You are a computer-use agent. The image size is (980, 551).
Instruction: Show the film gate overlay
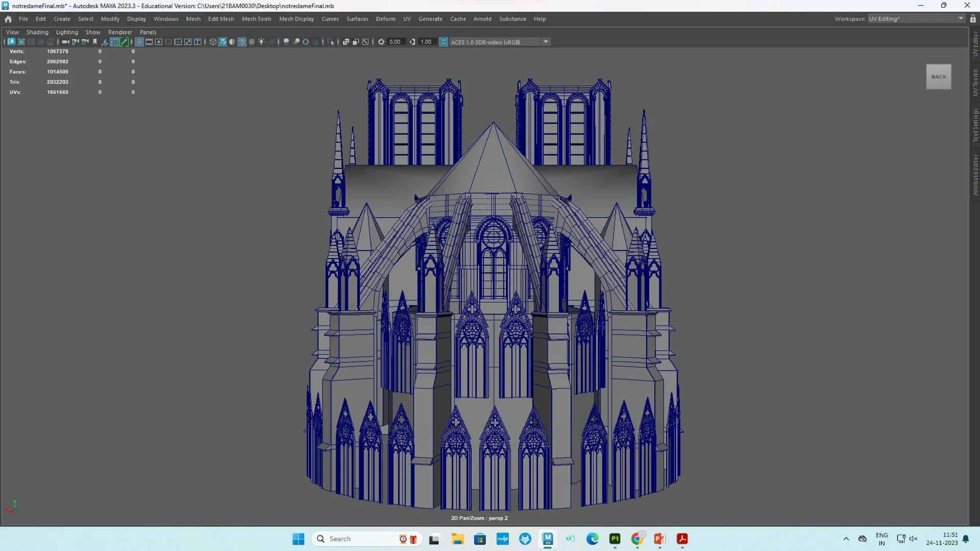coord(149,42)
